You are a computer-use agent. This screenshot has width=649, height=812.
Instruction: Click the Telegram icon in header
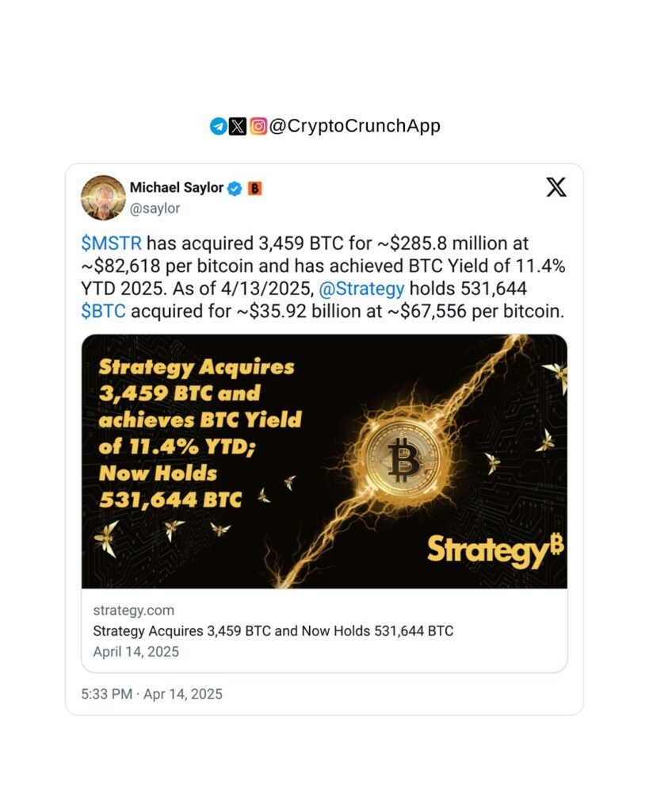point(218,126)
